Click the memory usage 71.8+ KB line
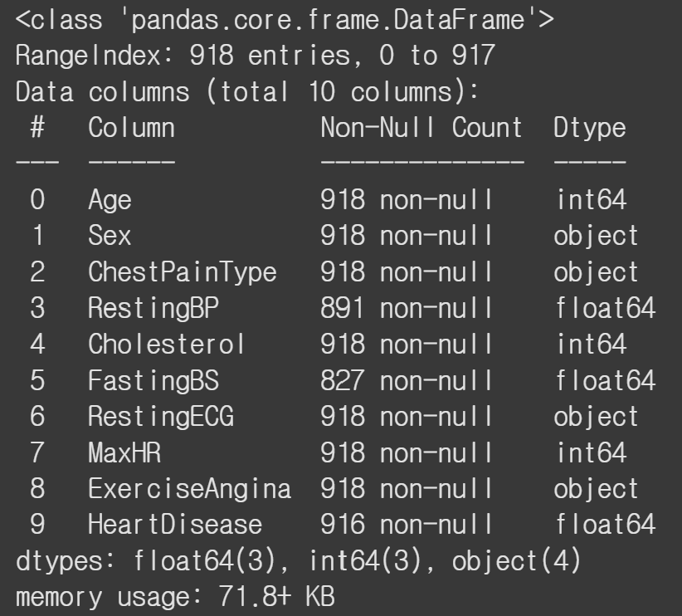Image resolution: width=682 pixels, height=616 pixels. tap(175, 597)
